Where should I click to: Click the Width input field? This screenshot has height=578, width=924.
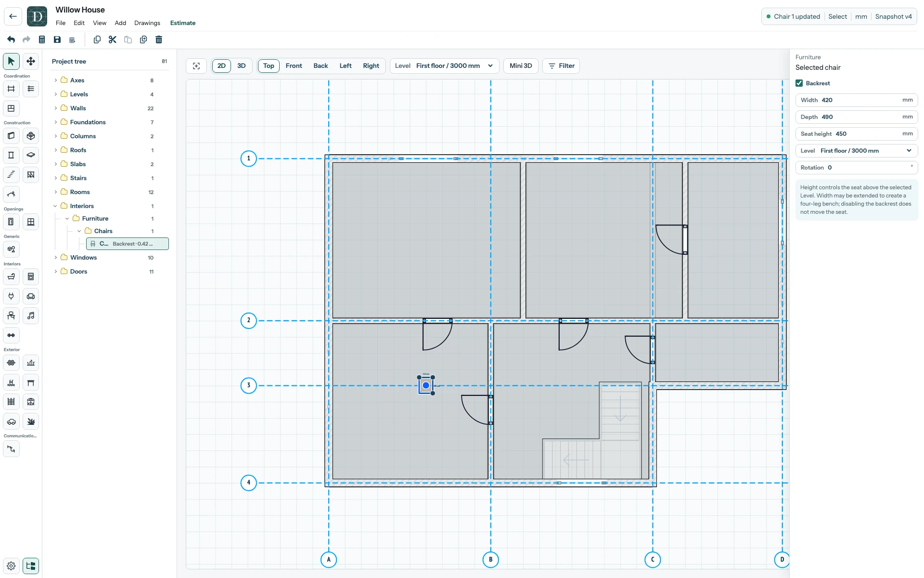[x=857, y=100]
